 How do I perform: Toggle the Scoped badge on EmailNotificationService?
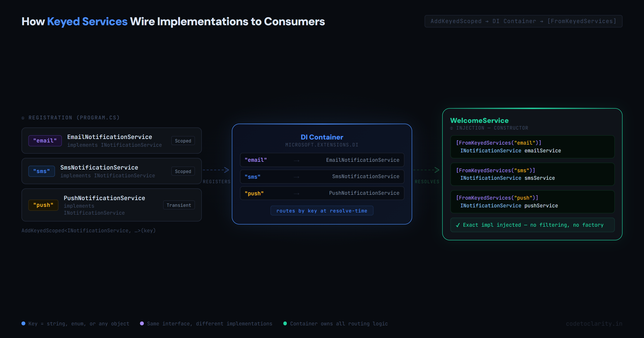pyautogui.click(x=183, y=141)
